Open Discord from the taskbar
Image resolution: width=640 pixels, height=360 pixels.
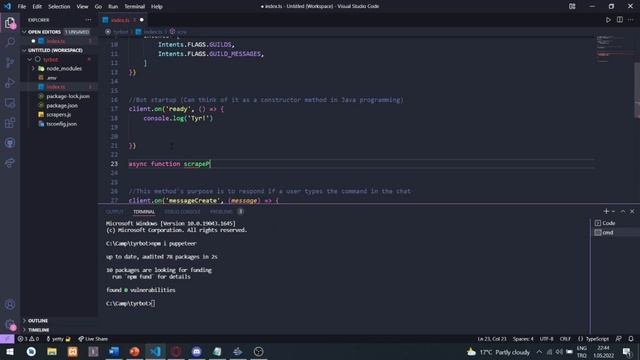196,351
